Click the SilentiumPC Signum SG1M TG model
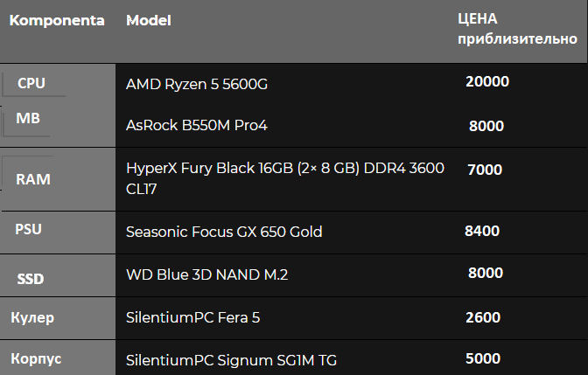588x375 pixels. click(x=231, y=360)
